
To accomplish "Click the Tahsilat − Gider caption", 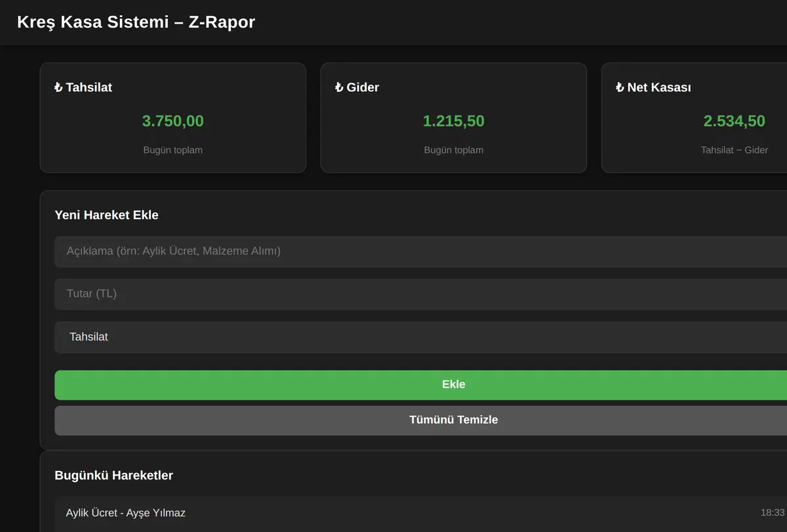I will [735, 150].
